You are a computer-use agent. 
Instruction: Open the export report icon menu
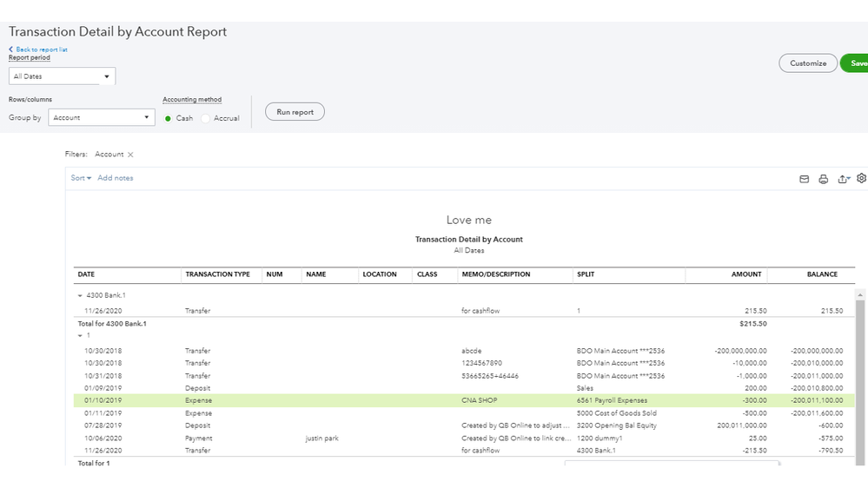843,179
